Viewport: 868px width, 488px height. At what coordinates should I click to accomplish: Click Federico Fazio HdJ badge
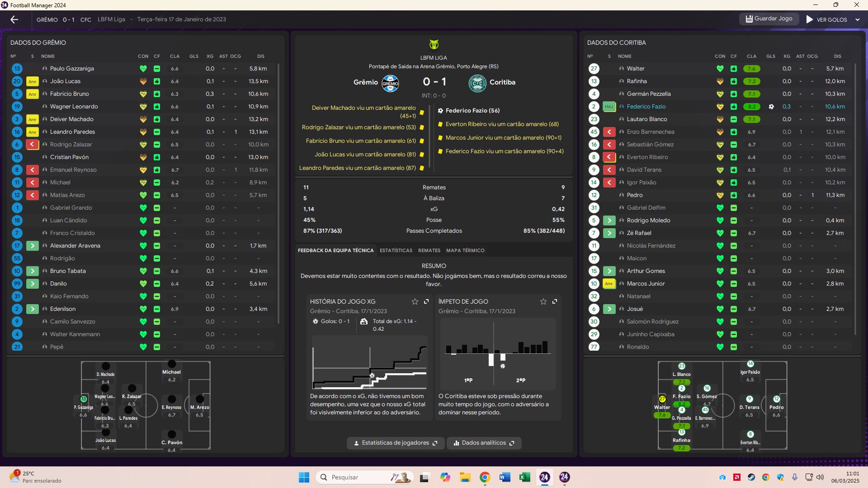(609, 107)
